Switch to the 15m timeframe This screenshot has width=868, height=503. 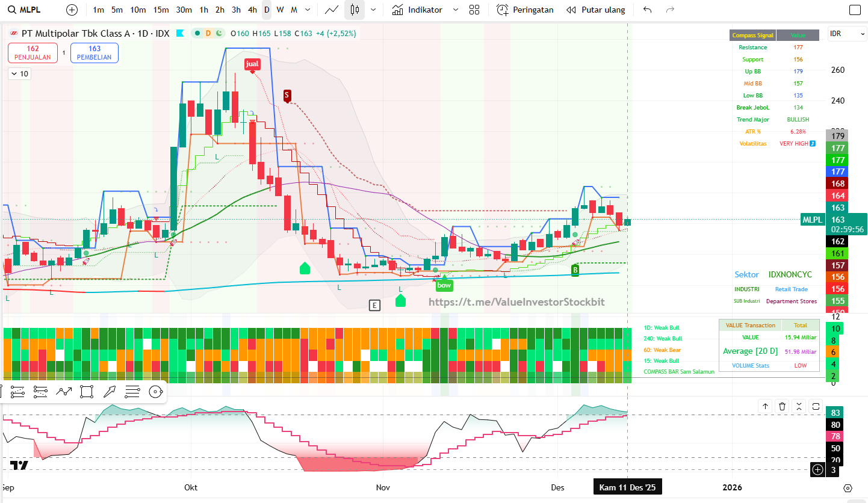point(161,10)
